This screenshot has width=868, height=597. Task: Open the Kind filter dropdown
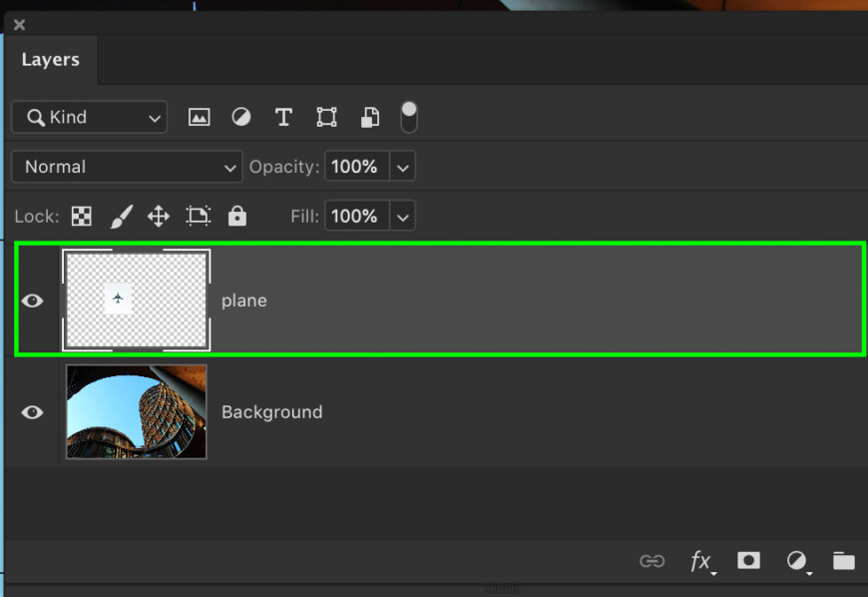coord(88,117)
